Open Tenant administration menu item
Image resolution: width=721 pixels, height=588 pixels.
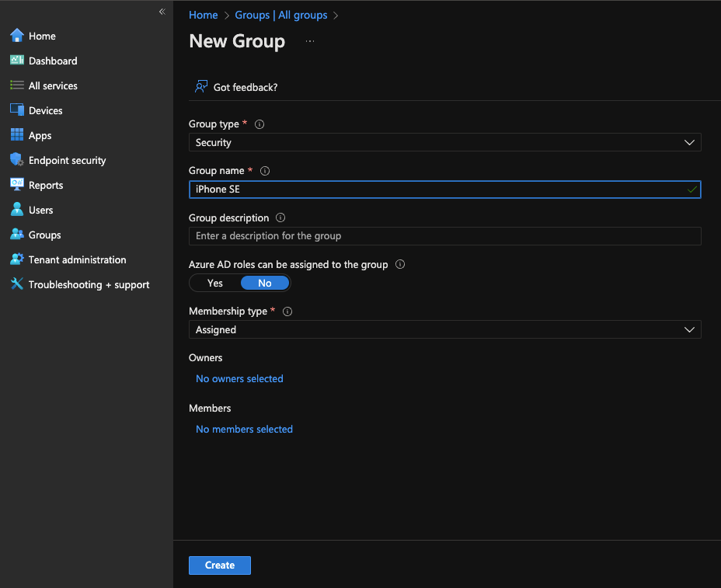point(77,259)
